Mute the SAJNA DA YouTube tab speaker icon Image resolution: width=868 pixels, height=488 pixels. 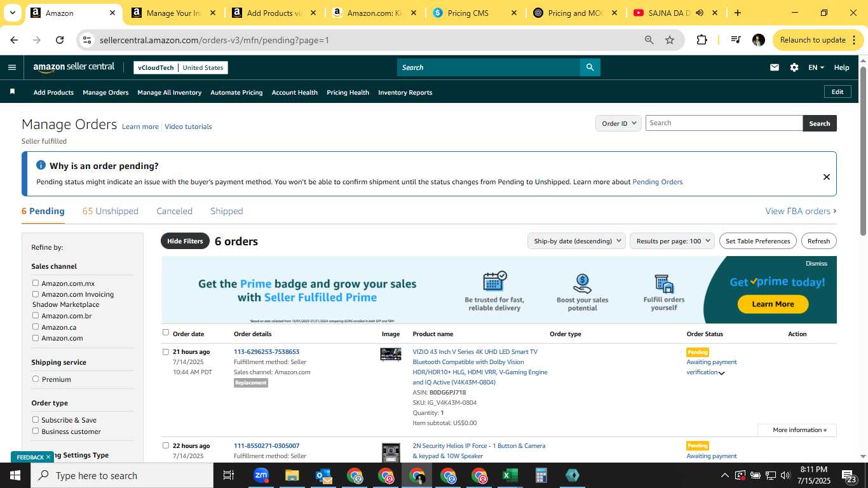[700, 13]
